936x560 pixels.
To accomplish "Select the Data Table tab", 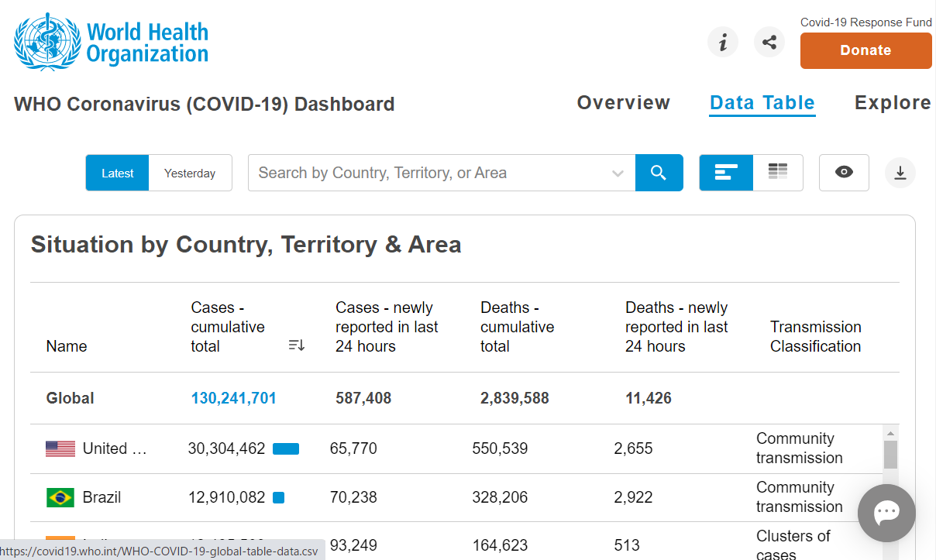I will [x=762, y=103].
